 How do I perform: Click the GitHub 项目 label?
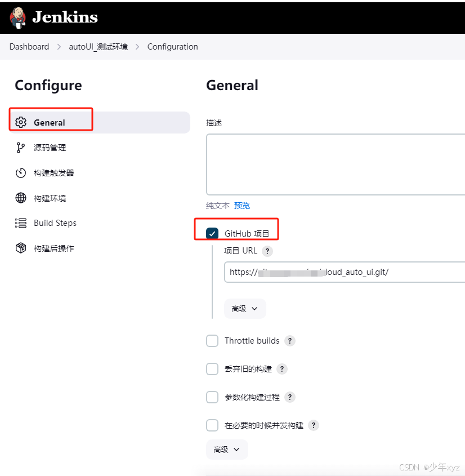click(x=247, y=234)
